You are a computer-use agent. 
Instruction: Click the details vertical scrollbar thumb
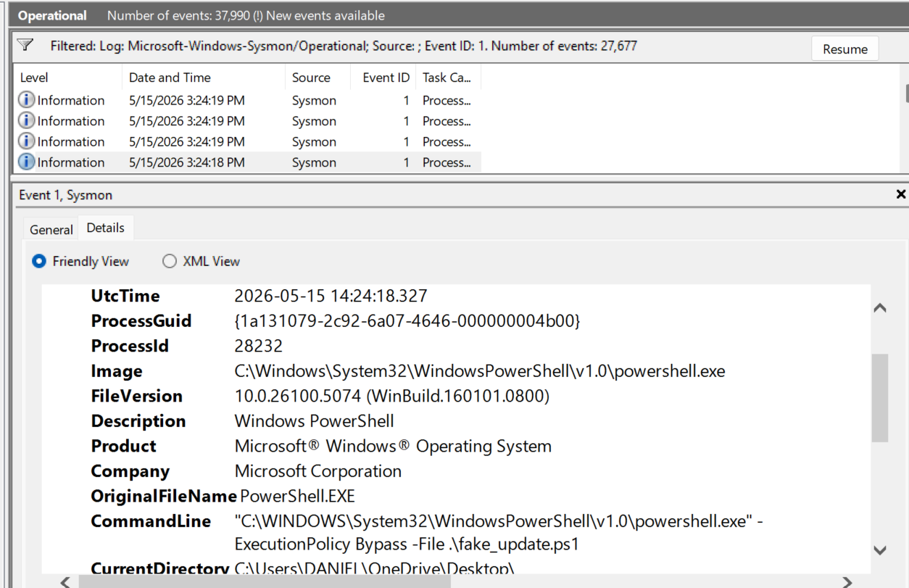[880, 398]
